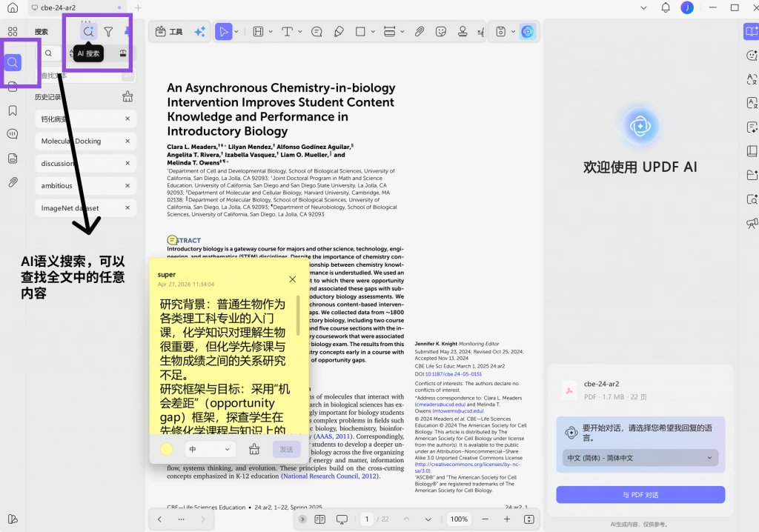
Task: Select the sticker tool in toolbar
Action: (x=440, y=32)
